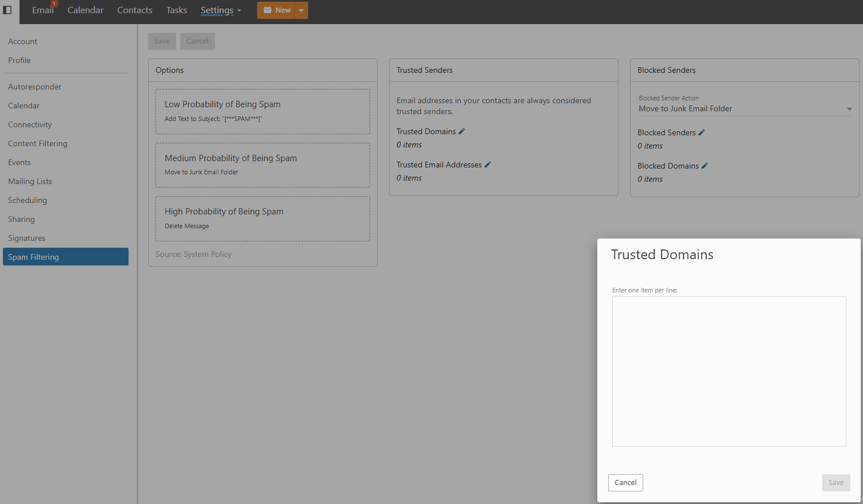Click in the Trusted Domains text area

(x=729, y=371)
